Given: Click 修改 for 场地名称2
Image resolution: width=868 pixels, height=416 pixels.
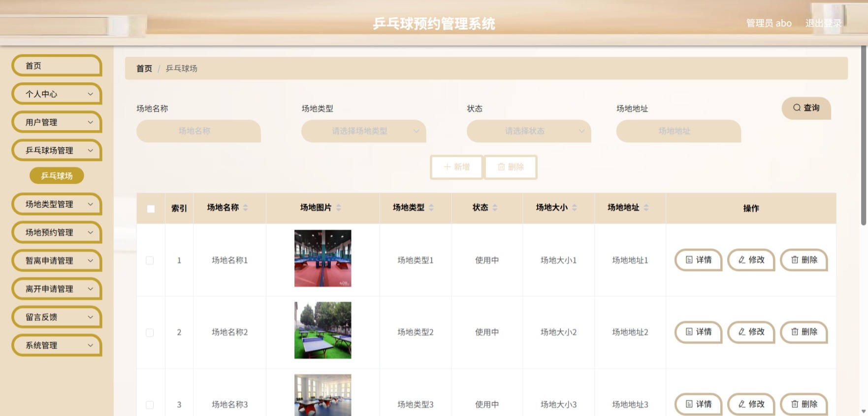Looking at the screenshot, I should tap(751, 332).
